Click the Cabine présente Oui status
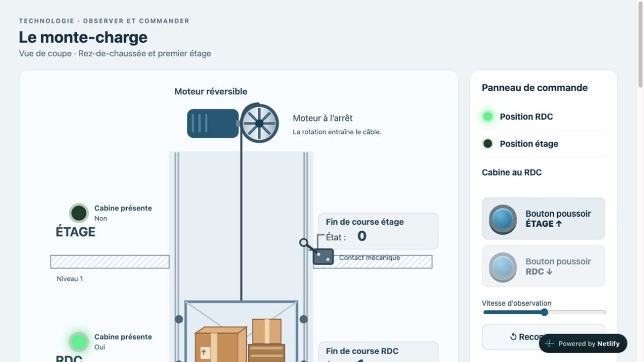 click(123, 342)
